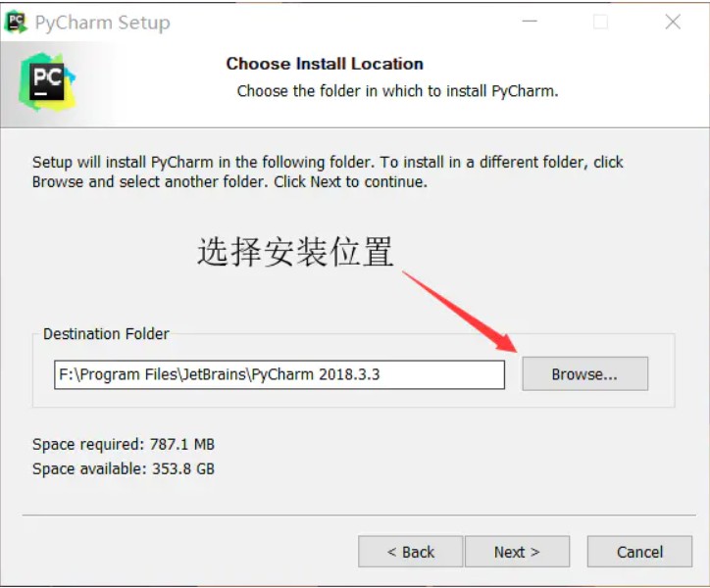Open the Browse... folder picker

pos(585,374)
